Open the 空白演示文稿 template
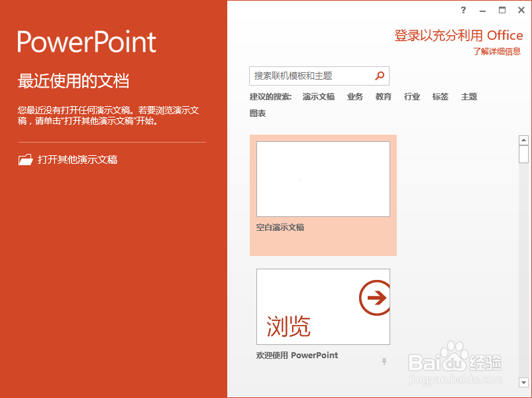Screen dimensions: 532x398 323,179
